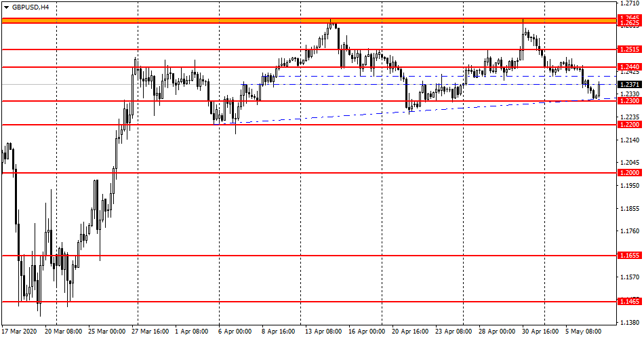This screenshot has height=339, width=644.
Task: Open the dropdown arrow beside GBPUSD,H4
Action: click(x=6, y=7)
